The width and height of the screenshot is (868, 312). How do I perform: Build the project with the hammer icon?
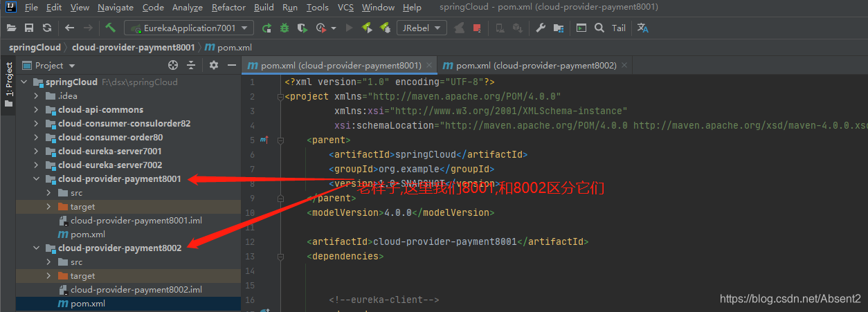(111, 28)
